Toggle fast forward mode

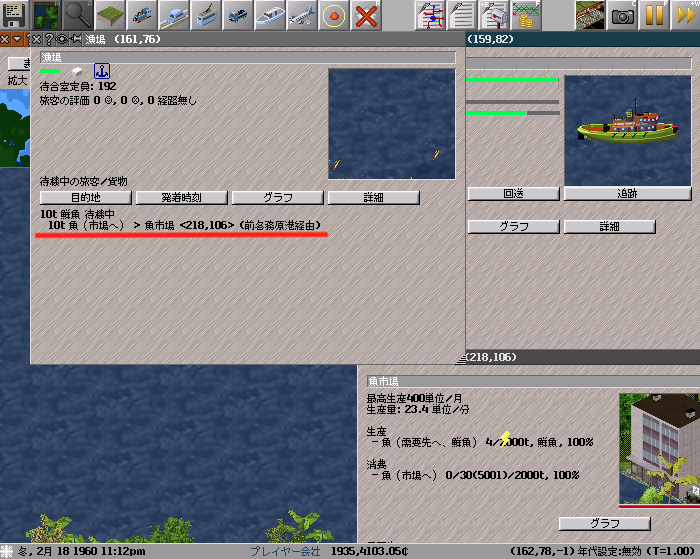pos(686,15)
